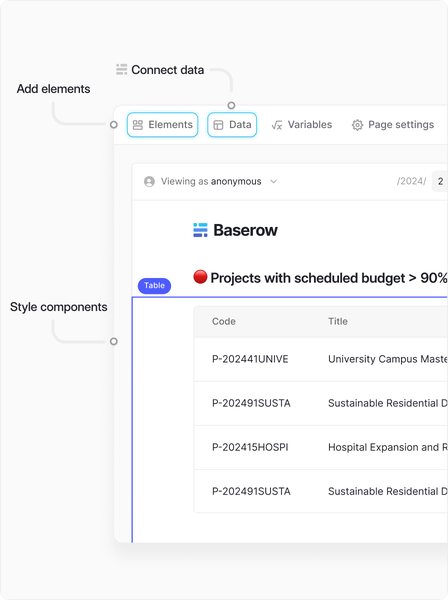Click the Baserow wordmark text
Viewport: 448px width, 600px height.
[245, 230]
